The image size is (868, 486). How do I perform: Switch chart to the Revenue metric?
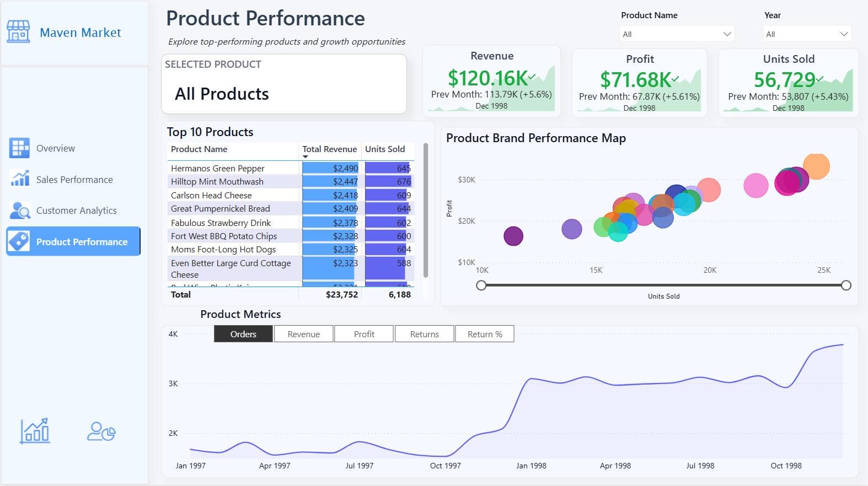click(303, 334)
